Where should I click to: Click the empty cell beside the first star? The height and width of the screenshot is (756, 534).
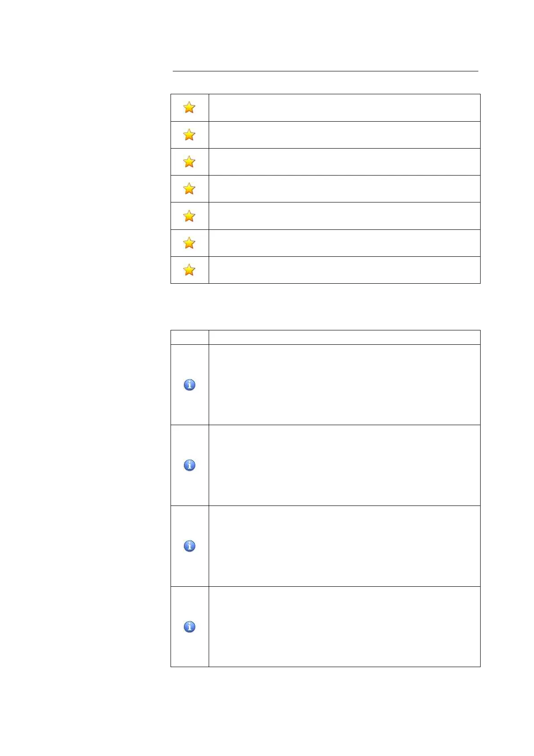[x=344, y=108]
